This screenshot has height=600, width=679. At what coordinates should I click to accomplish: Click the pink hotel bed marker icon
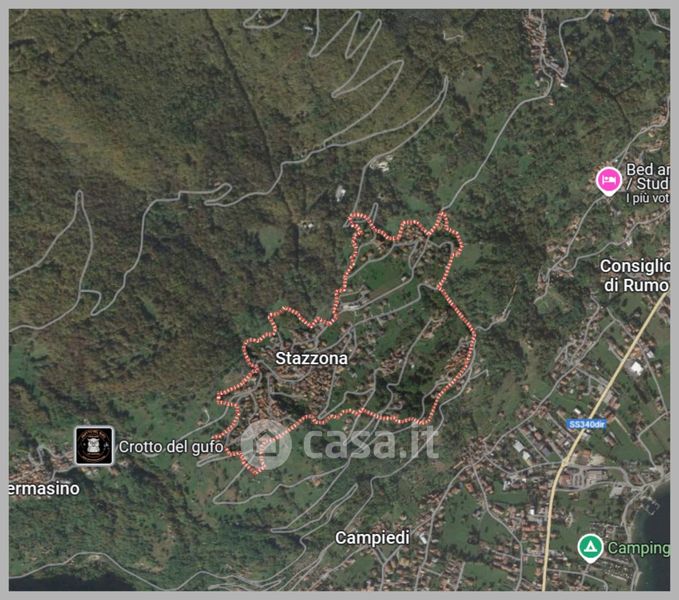tap(608, 180)
